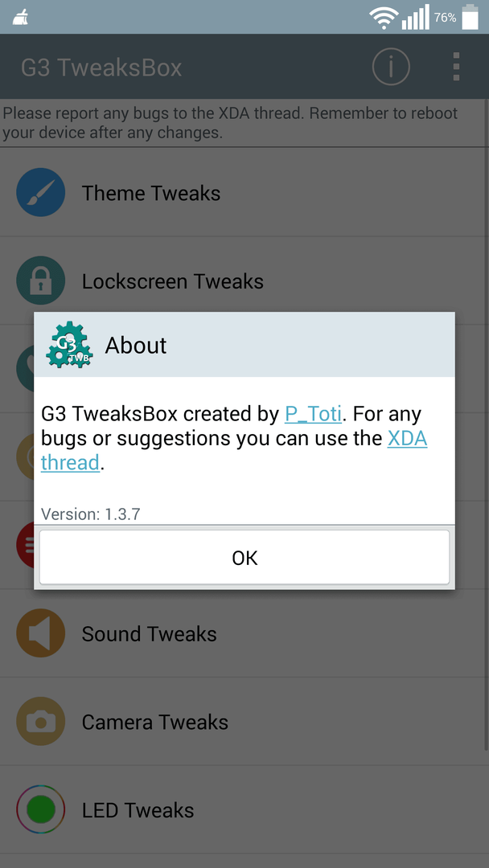This screenshot has width=489, height=868.
Task: Tap the Wi-Fi status bar icon
Action: pyautogui.click(x=383, y=18)
